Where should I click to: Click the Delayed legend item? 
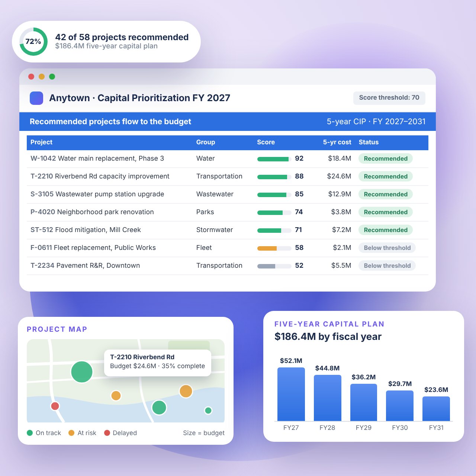[x=120, y=433]
